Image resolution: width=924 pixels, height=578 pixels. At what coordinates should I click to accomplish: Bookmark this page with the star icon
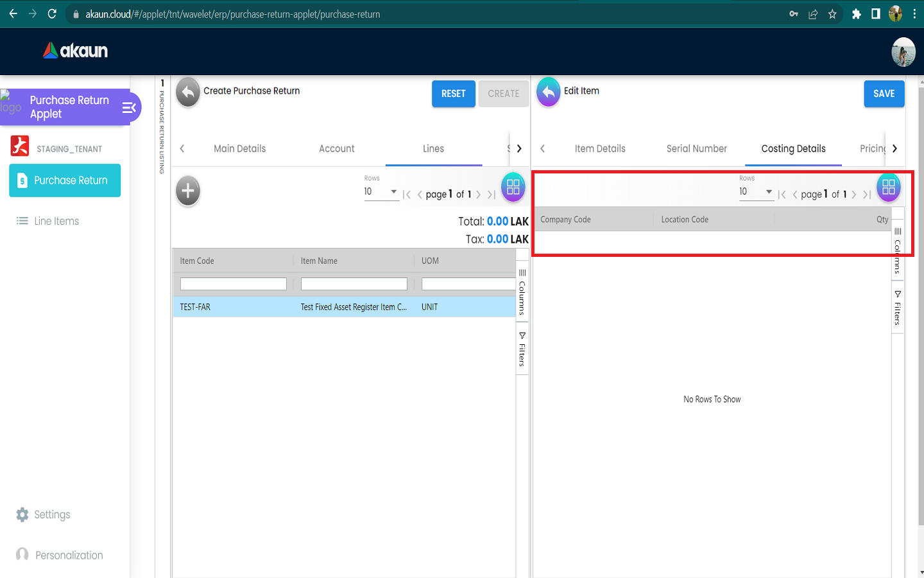(832, 14)
